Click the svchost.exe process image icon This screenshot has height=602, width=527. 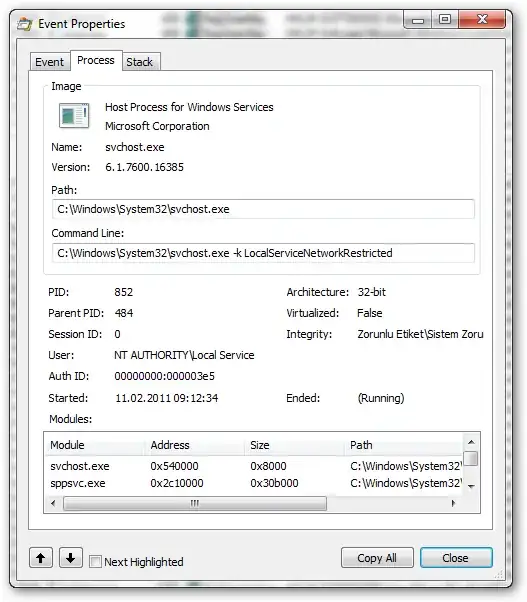74,115
